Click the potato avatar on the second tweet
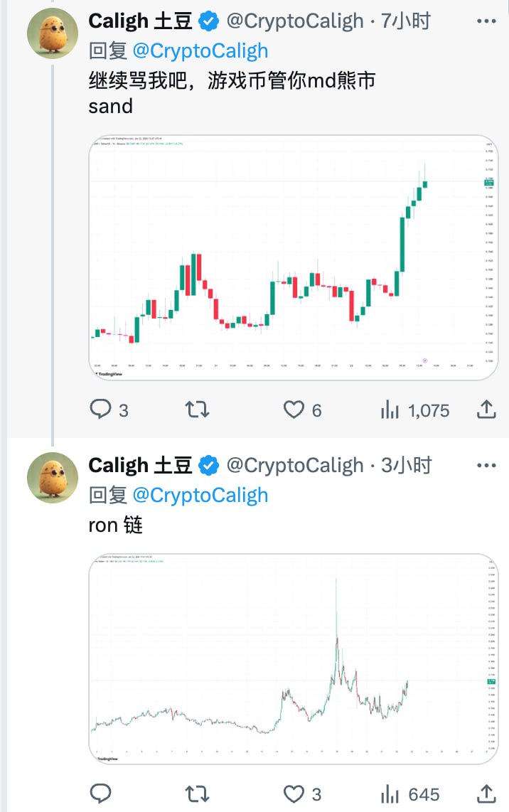 pos(52,478)
